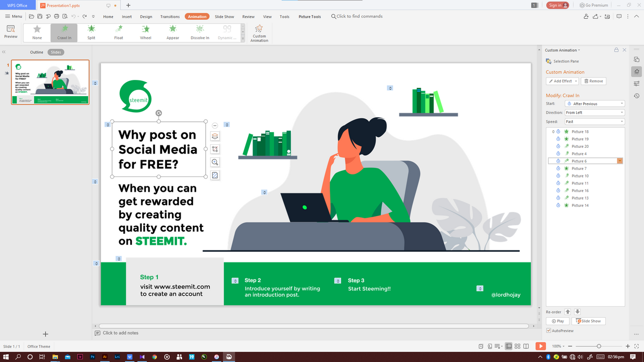The height and width of the screenshot is (362, 644).
Task: Click the share export icon
Action: [x=596, y=17]
